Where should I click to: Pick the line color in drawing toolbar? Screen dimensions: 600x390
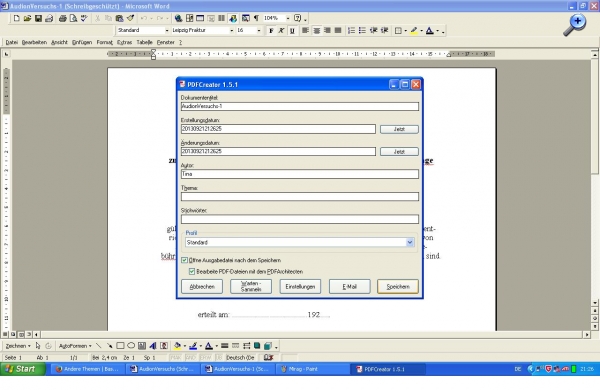[x=193, y=346]
